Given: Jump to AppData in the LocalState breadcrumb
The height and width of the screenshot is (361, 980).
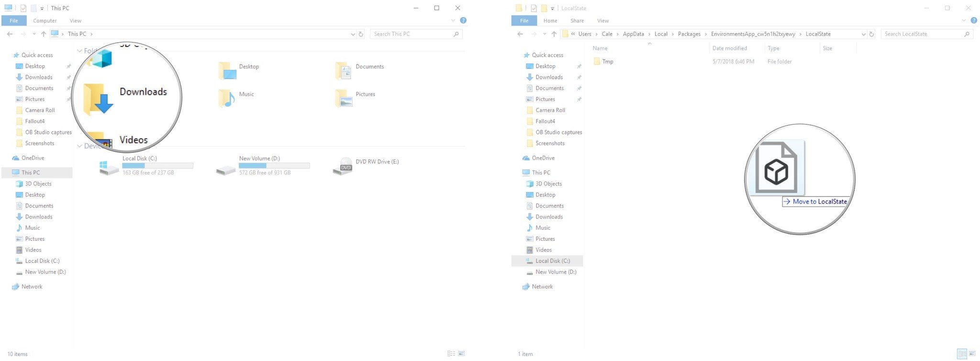Looking at the screenshot, I should click(x=633, y=34).
